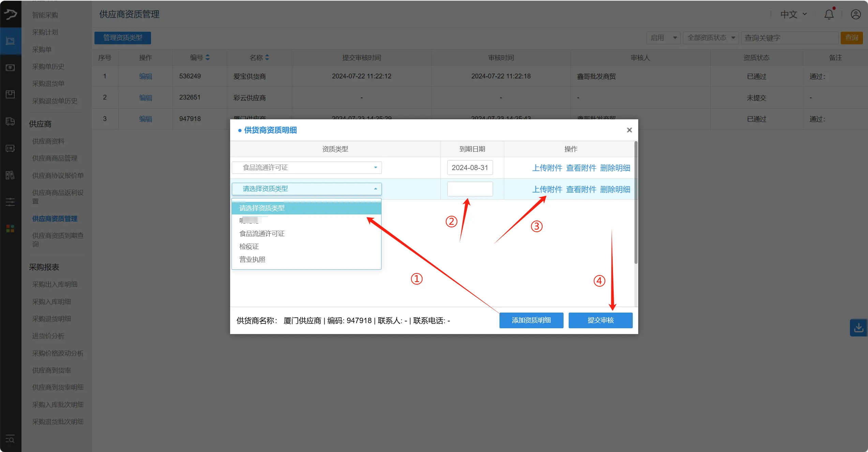868x452 pixels.
Task: Click the empty 到期日期 date field
Action: point(469,189)
